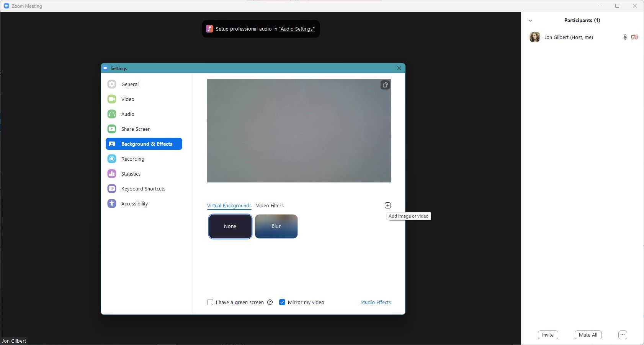Open the Accessibility settings section
This screenshot has width=644, height=345.
(134, 203)
